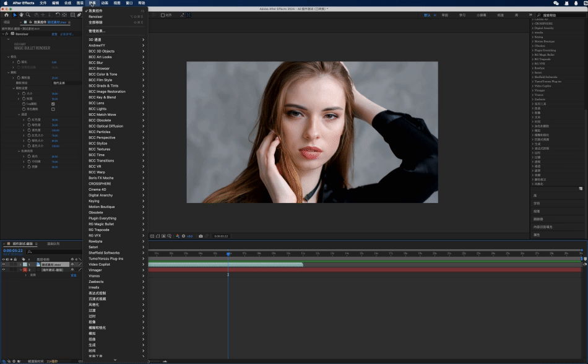Screen dimensions: 588x364
Task: Click 重置 link next to Renoiser
Action: click(54, 34)
